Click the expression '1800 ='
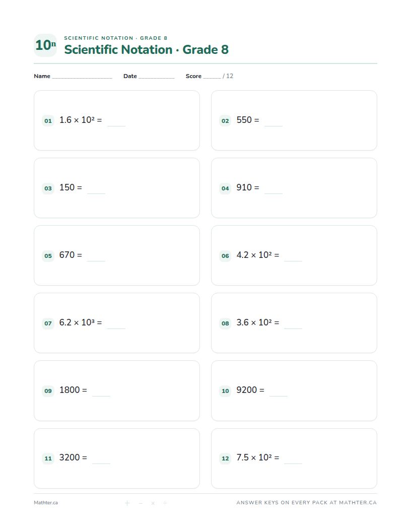The width and height of the screenshot is (411, 532). point(73,390)
